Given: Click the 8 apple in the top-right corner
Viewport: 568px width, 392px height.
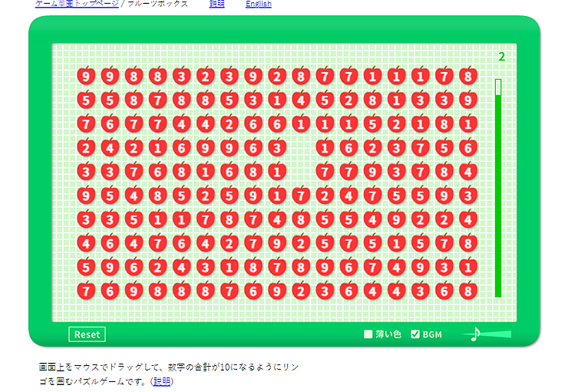Looking at the screenshot, I should [468, 76].
